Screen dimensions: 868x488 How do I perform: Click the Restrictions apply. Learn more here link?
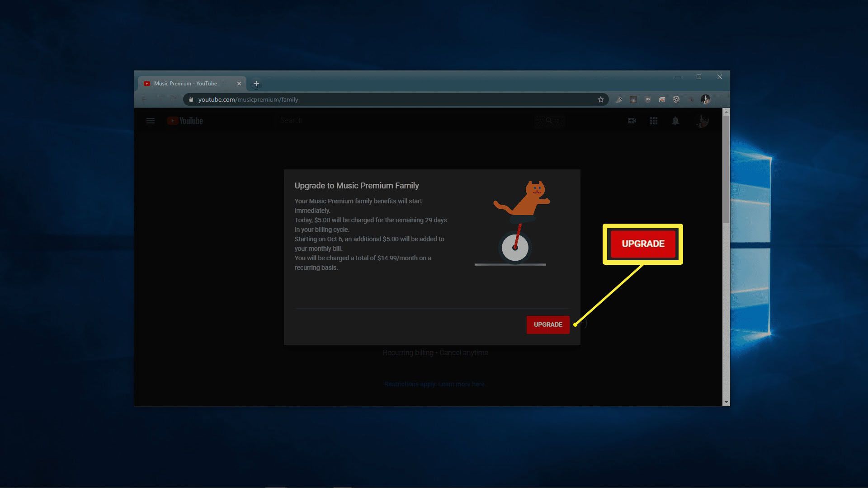coord(435,384)
